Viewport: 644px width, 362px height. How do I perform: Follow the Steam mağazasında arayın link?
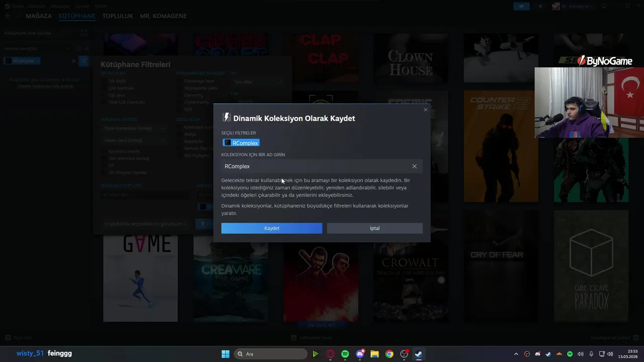[x=46, y=86]
